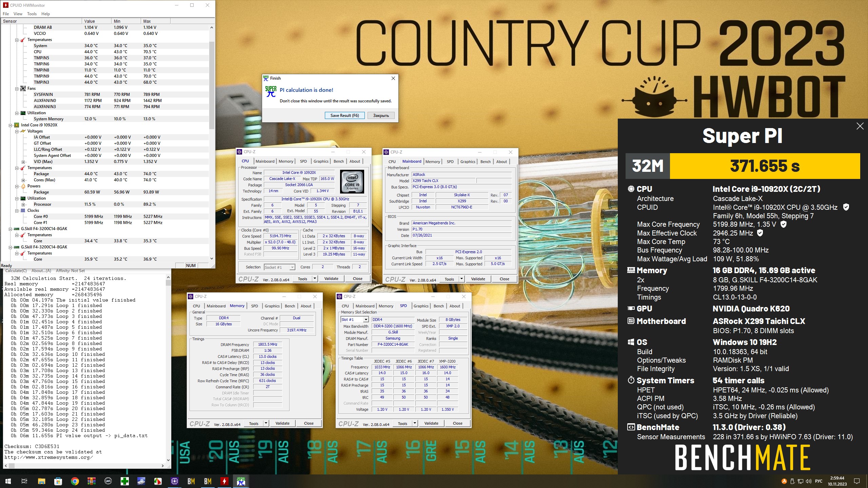Open About...(A) menu in Super PI
This screenshot has height=488, width=868.
coord(41,271)
